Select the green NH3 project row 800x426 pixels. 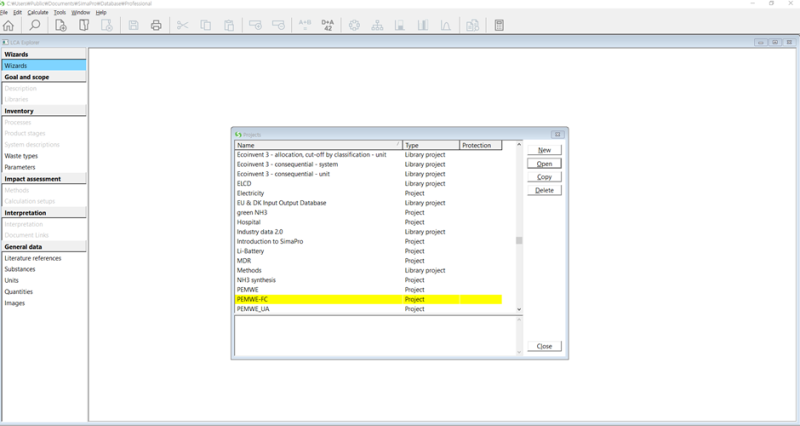pos(368,212)
